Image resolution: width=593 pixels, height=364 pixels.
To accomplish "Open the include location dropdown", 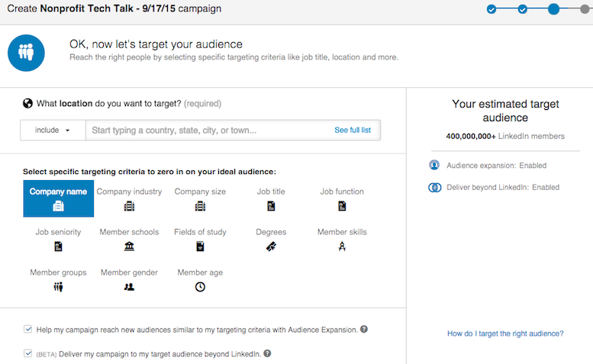I will point(53,130).
